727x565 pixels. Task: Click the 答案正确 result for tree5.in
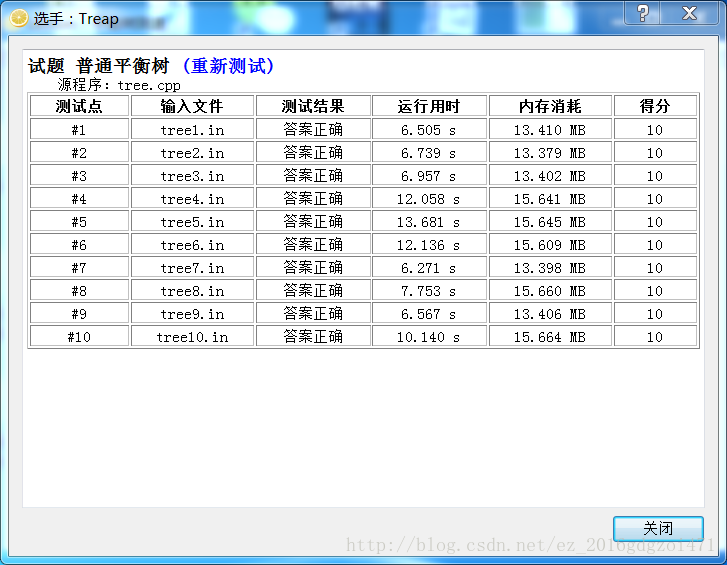coord(313,222)
